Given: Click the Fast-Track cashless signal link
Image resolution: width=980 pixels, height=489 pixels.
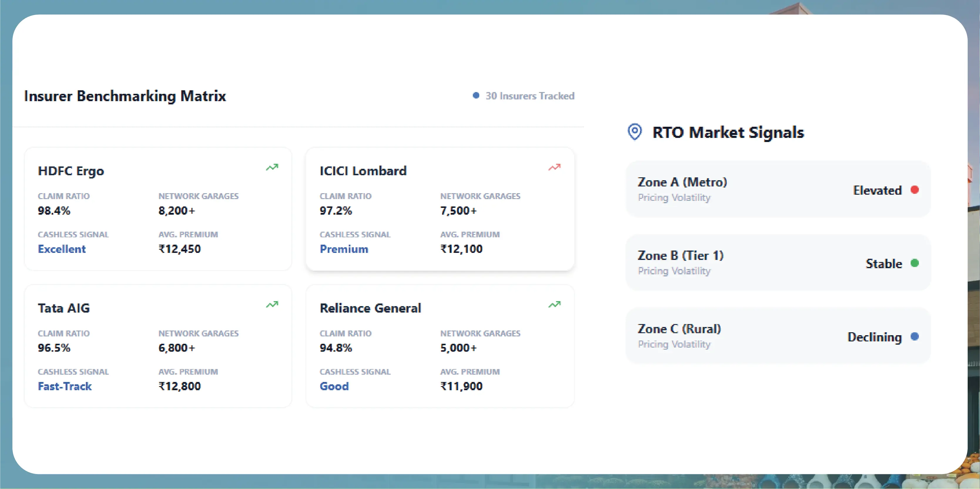Looking at the screenshot, I should (65, 386).
